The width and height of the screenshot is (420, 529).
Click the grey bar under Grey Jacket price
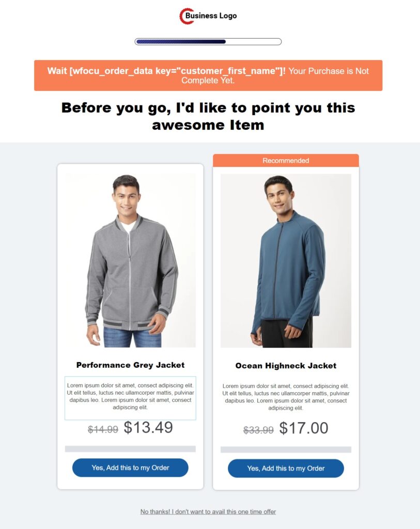tap(130, 449)
